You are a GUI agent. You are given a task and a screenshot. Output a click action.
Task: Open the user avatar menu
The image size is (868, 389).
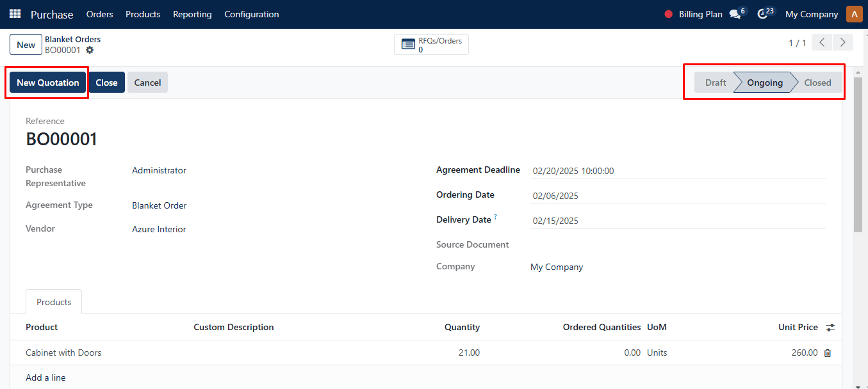point(854,14)
